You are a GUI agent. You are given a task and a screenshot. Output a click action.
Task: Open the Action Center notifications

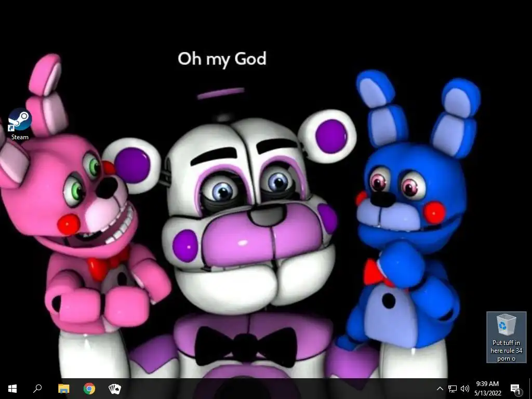point(516,389)
